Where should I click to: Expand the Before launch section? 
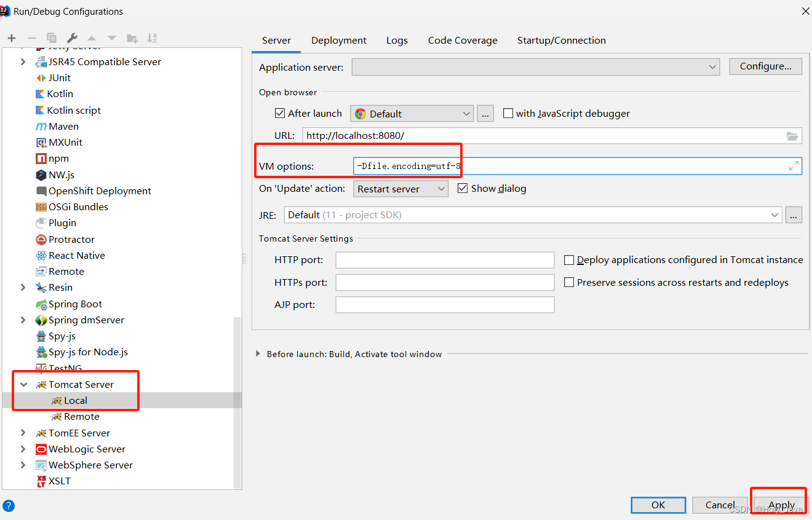[258, 354]
